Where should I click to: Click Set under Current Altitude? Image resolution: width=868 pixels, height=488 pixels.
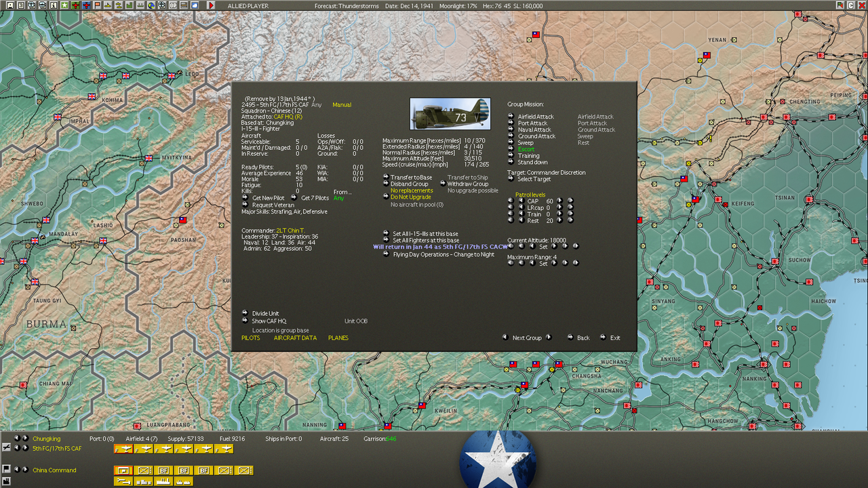(543, 247)
